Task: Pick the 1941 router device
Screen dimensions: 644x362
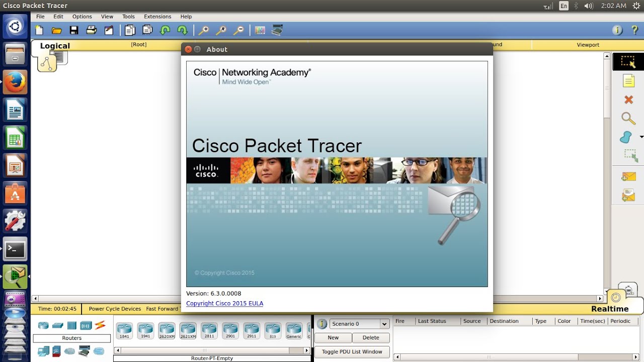Action: pyautogui.click(x=145, y=330)
